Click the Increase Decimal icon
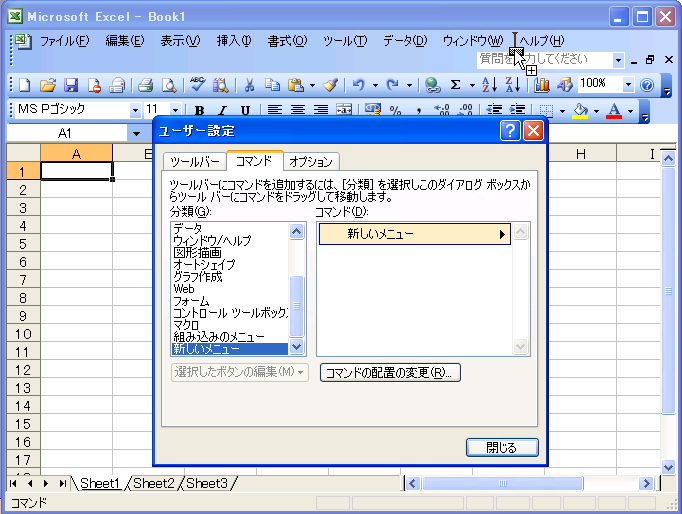This screenshot has width=682, height=514. pos(442,110)
